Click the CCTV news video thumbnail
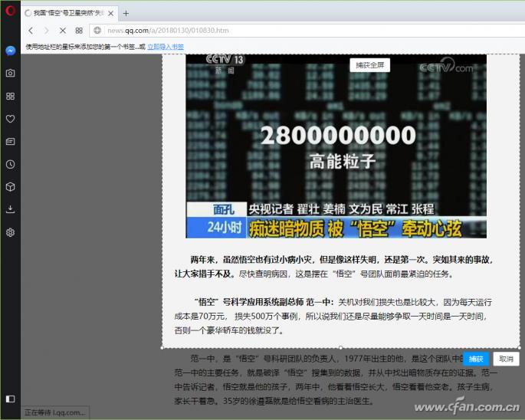Screen dimensions: 525x420 pos(336,146)
